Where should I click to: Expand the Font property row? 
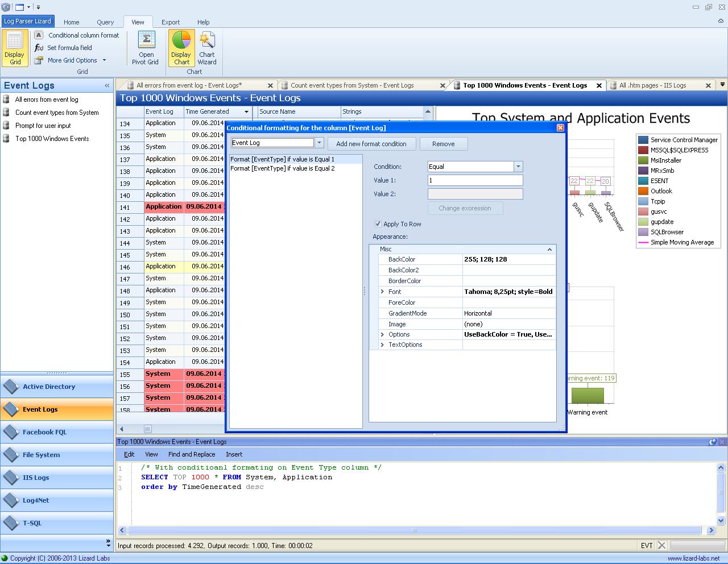(382, 292)
